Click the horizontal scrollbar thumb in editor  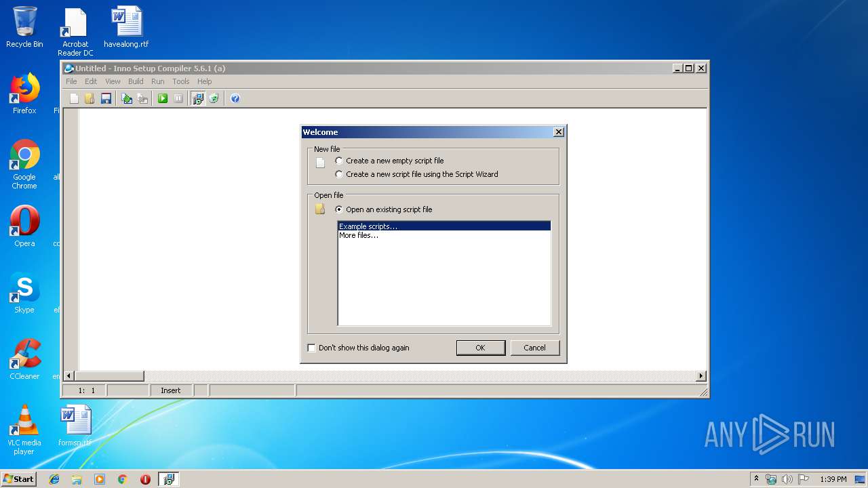click(x=109, y=376)
